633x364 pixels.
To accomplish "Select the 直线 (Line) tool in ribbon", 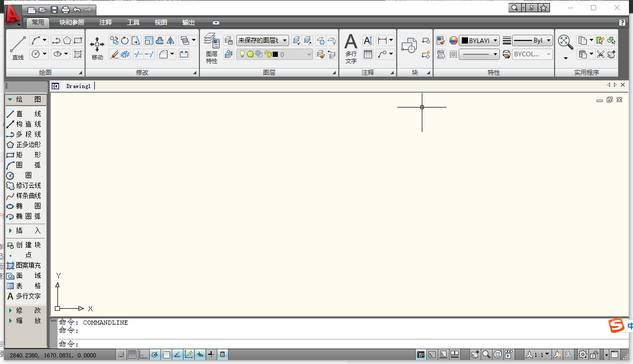I will coord(18,48).
